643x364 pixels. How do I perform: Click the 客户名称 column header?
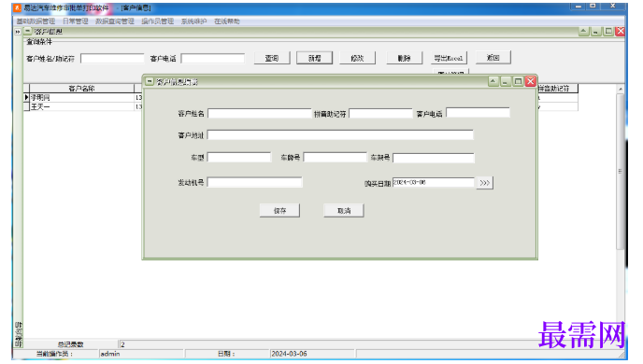(81, 88)
